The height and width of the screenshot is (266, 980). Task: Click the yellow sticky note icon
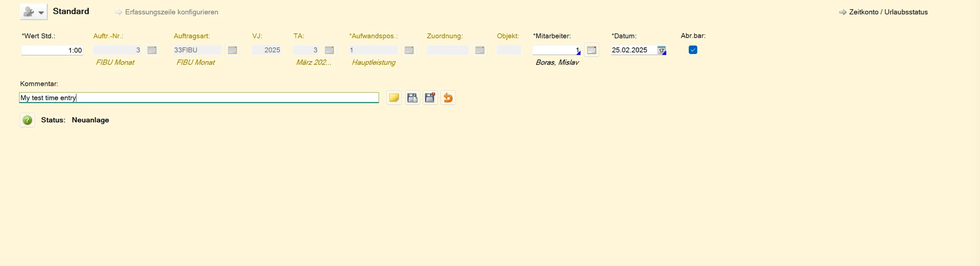point(394,98)
